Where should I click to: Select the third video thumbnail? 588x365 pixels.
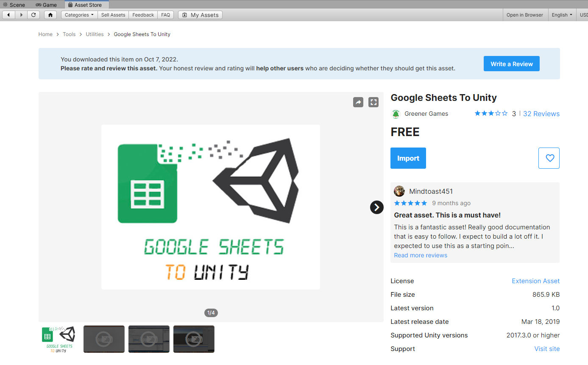pos(149,339)
